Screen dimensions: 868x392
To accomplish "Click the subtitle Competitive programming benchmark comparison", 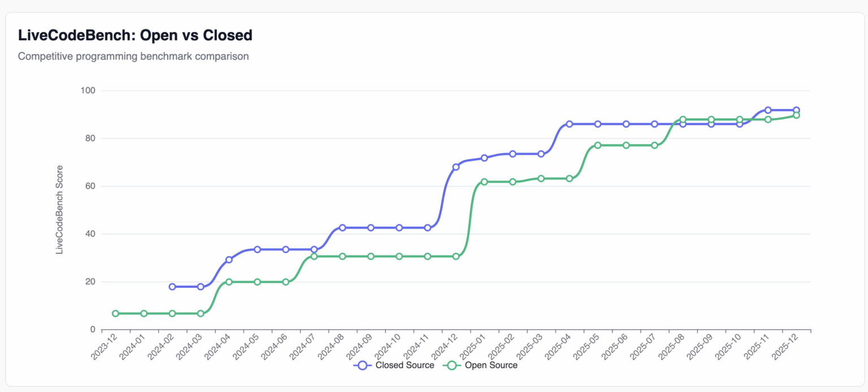I will 133,57.
